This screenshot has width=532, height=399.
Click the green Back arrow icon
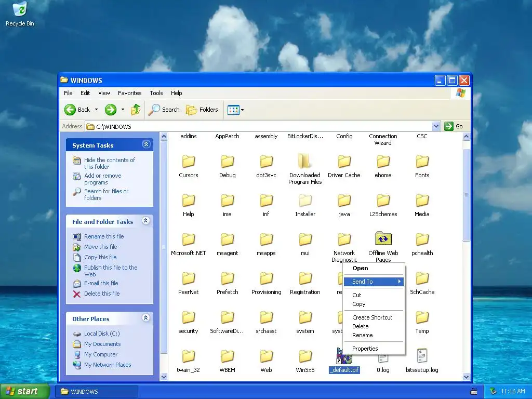[70, 110]
